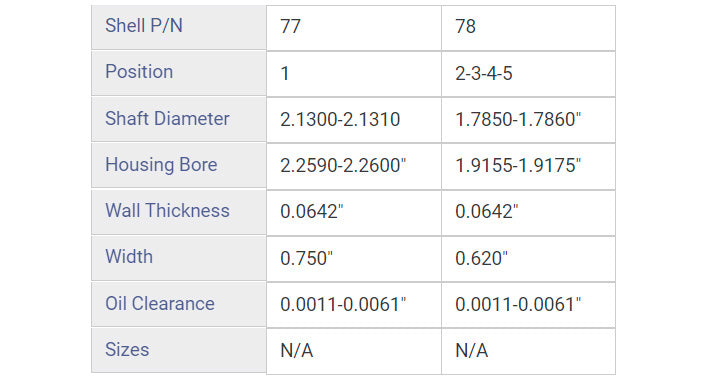The image size is (711, 377).
Task: Click the Oil Clearance row label
Action: (x=179, y=304)
